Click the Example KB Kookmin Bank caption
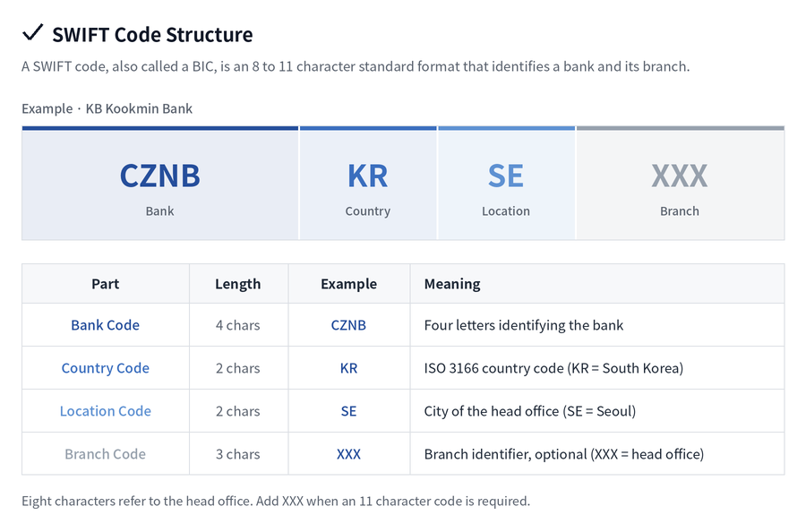The height and width of the screenshot is (532, 806). tap(107, 108)
